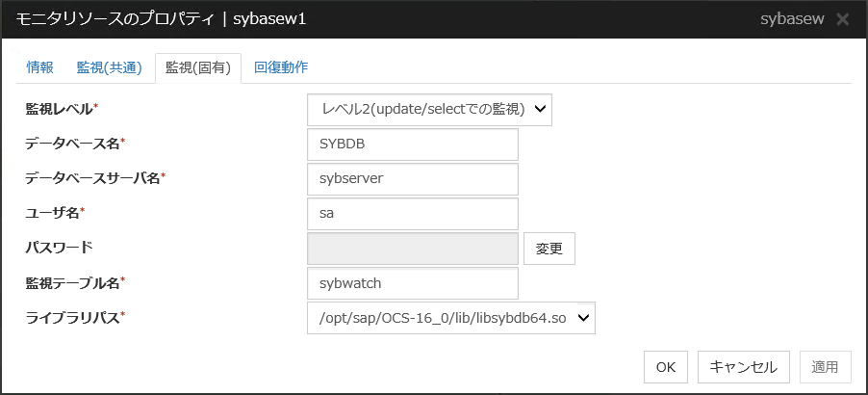Open the 監視(共通) tab

(x=109, y=67)
